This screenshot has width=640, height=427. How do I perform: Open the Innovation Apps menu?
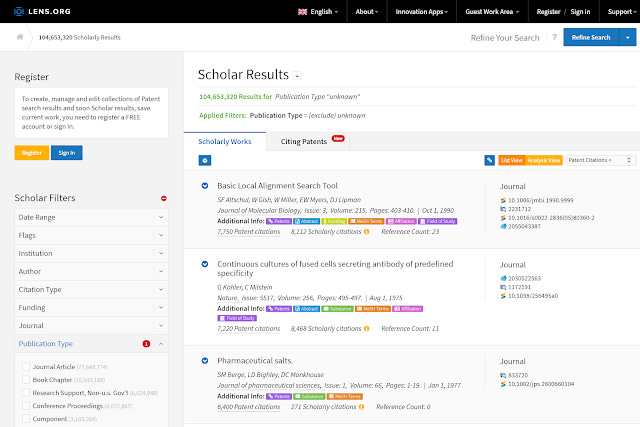(421, 12)
